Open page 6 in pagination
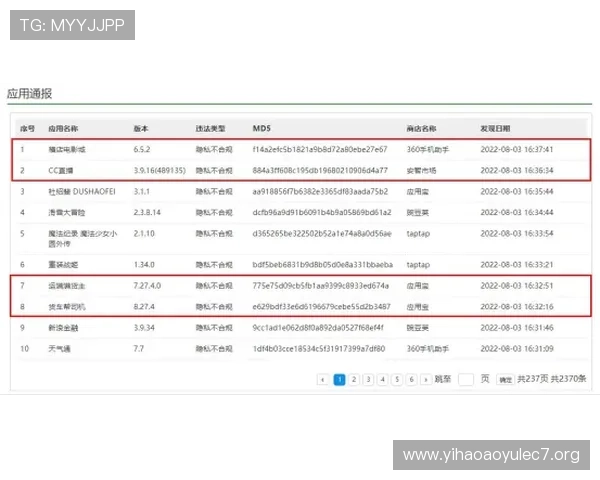This screenshot has height=480, width=600. (x=412, y=379)
